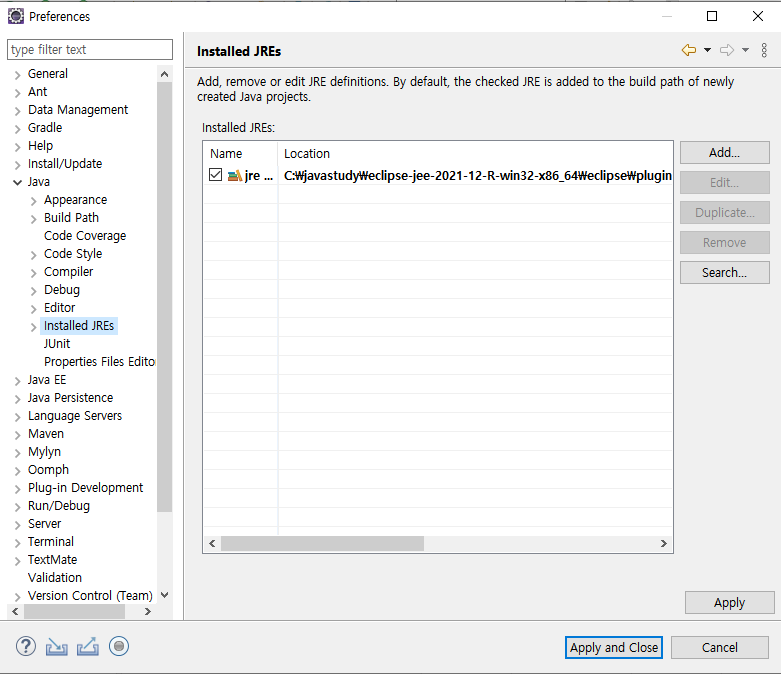
Task: Expand the Maven tree node
Action: [x=17, y=435]
